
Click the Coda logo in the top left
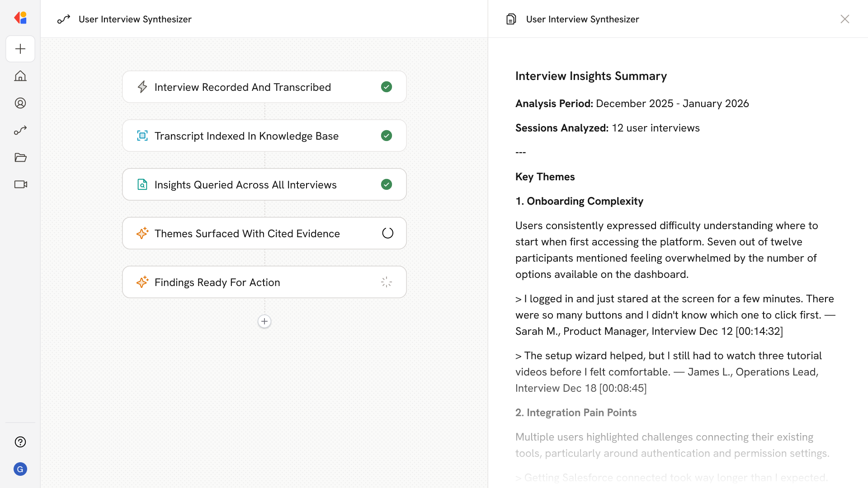click(x=20, y=18)
